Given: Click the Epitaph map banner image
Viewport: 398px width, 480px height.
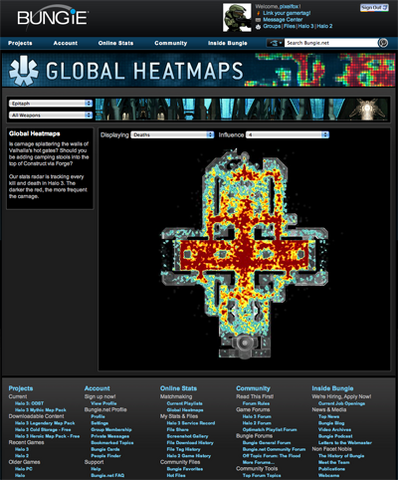Looking at the screenshot, I should tap(242, 109).
